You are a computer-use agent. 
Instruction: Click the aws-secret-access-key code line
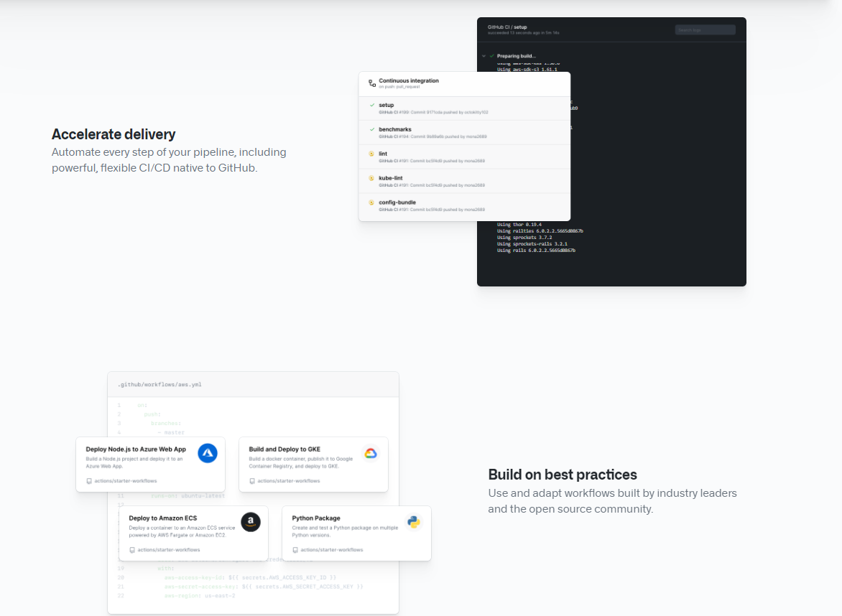264,587
